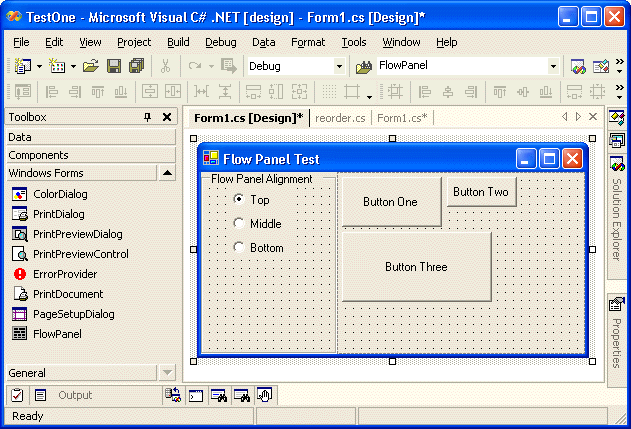631x429 pixels.
Task: Open the Task List icon in bottom bar
Action: coord(17,395)
